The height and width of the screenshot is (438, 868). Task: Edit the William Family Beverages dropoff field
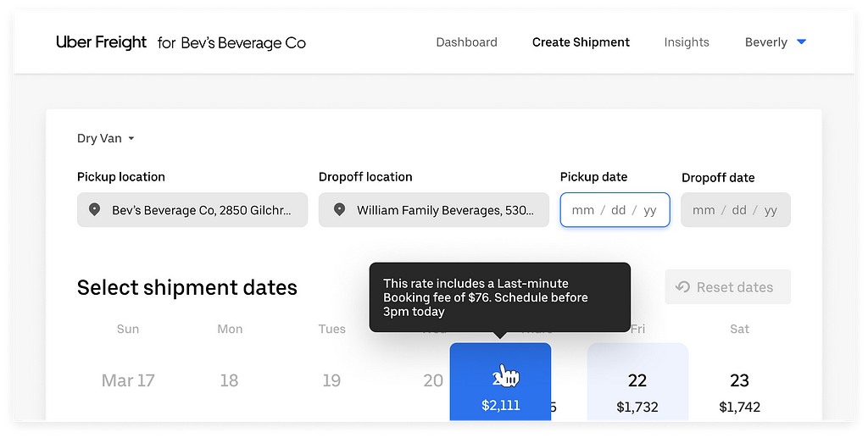(433, 209)
